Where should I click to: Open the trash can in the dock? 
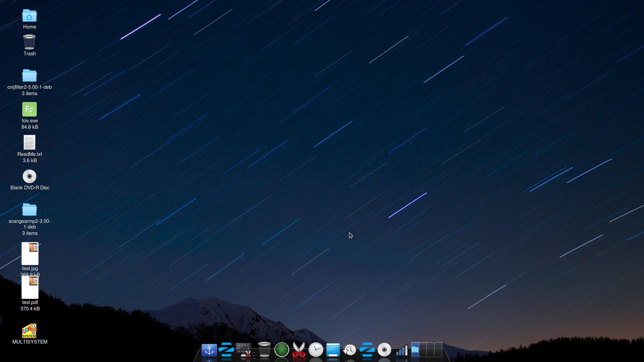[x=264, y=350]
